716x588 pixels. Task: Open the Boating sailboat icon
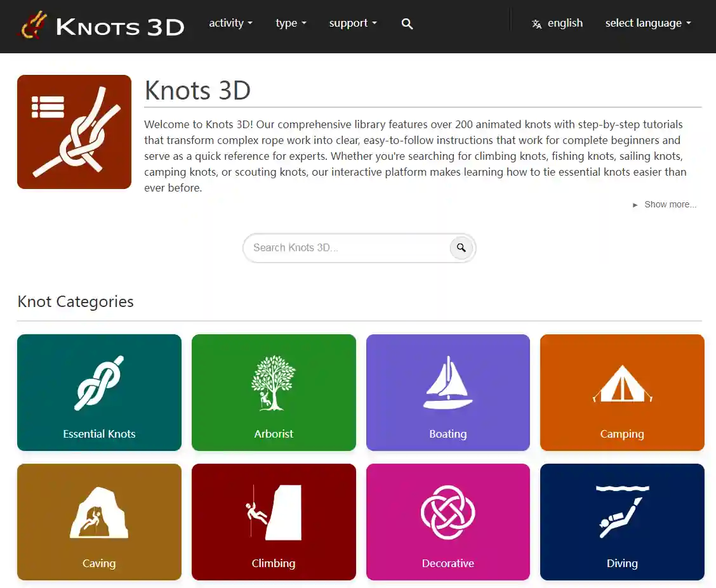[447, 382]
